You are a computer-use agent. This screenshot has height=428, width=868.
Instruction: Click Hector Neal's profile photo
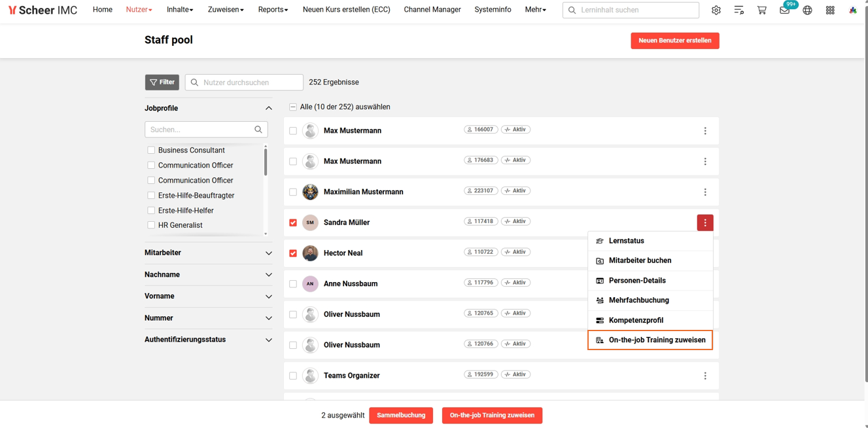tap(310, 253)
